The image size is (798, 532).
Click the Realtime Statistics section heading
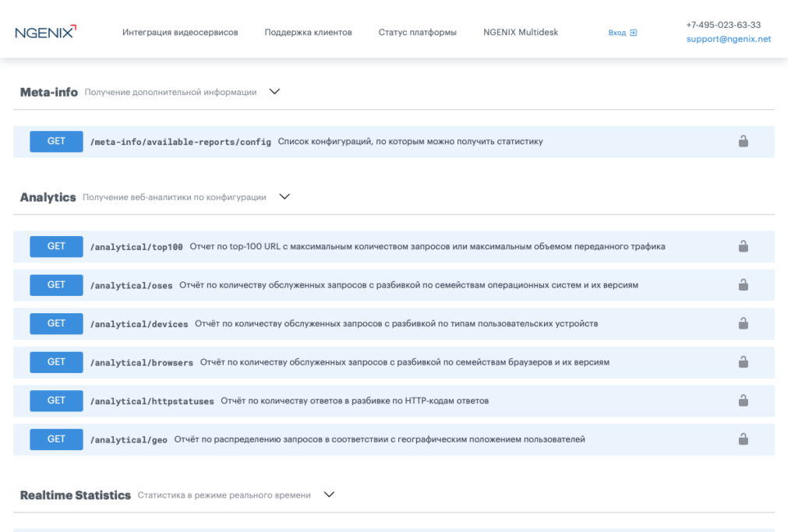tap(76, 495)
